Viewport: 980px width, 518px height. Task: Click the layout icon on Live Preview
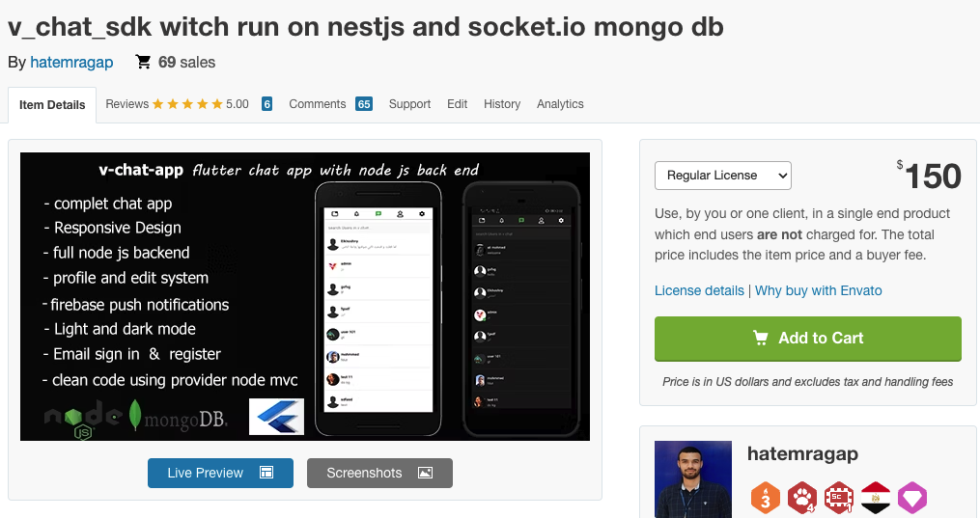pyautogui.click(x=266, y=473)
